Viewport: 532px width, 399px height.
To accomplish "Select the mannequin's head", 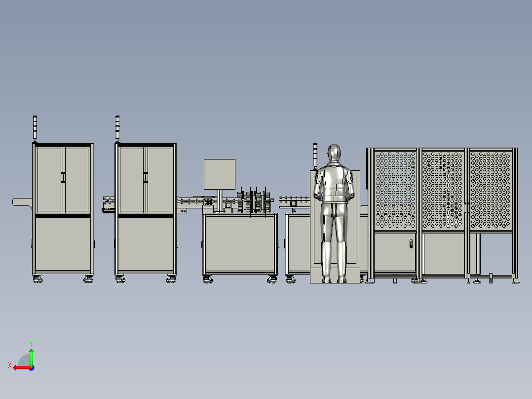I will point(334,154).
